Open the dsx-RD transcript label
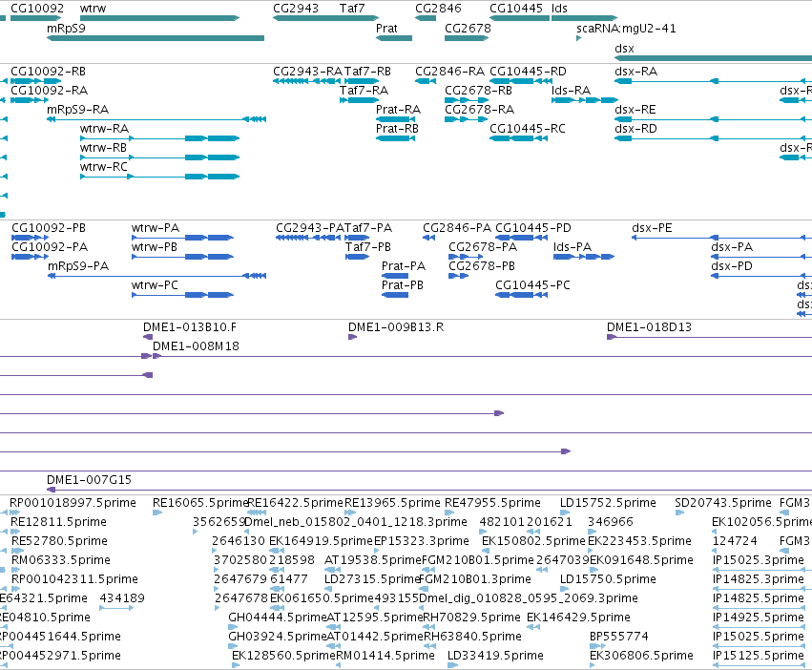This screenshot has height=670, width=812. pyautogui.click(x=635, y=129)
